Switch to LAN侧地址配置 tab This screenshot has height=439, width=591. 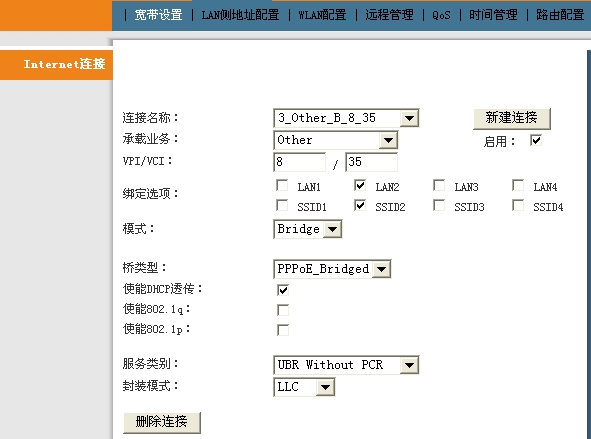tap(240, 15)
